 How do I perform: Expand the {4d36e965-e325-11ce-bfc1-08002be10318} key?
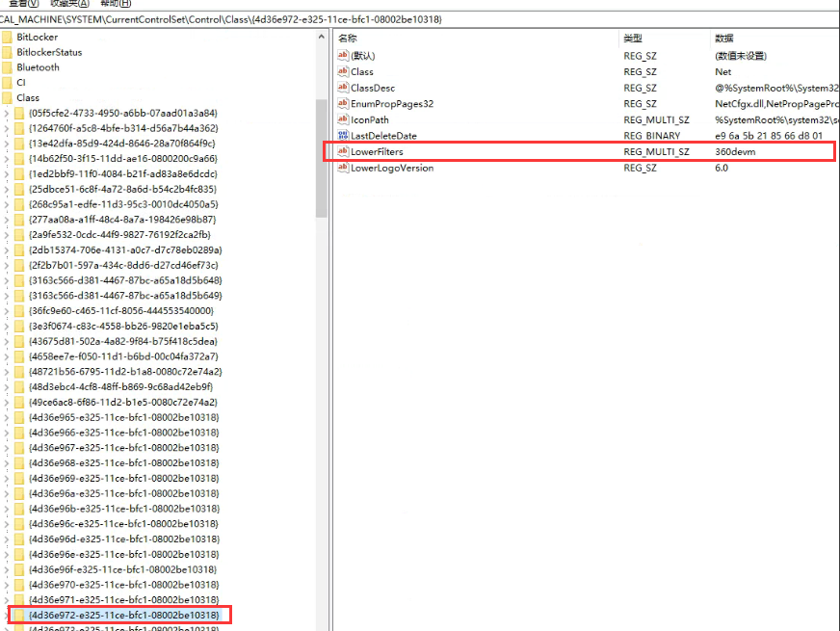(x=8, y=417)
